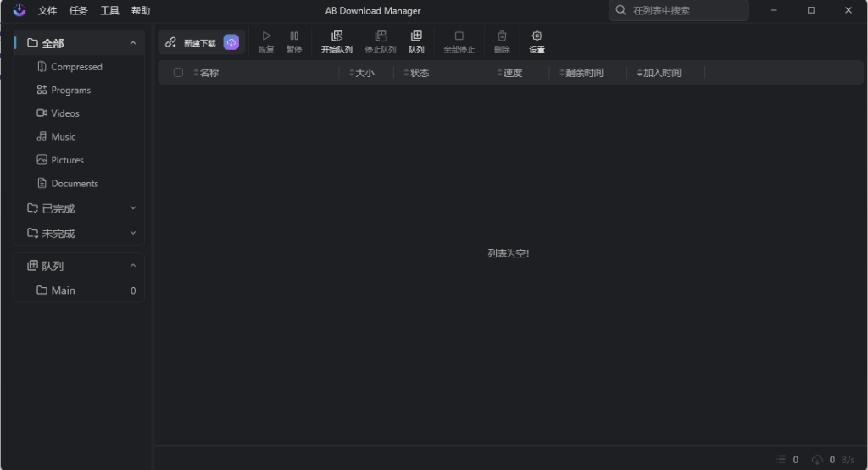
Task: Click the 已完成 folder icon
Action: (33, 208)
